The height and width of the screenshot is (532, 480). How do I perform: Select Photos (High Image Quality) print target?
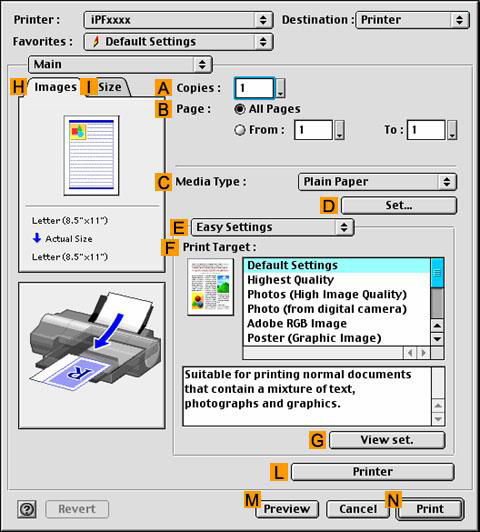pyautogui.click(x=337, y=294)
